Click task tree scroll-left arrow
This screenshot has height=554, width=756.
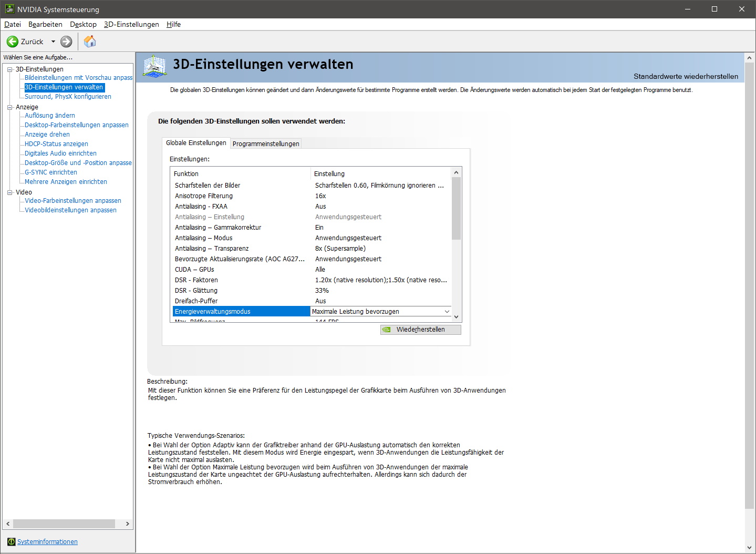[x=7, y=524]
